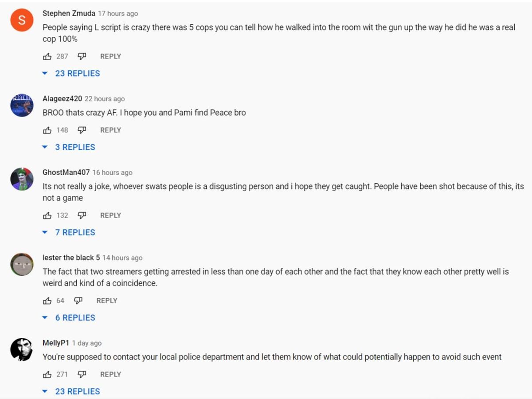Like Stephen Zmuda's comment
The height and width of the screenshot is (399, 532).
point(47,56)
